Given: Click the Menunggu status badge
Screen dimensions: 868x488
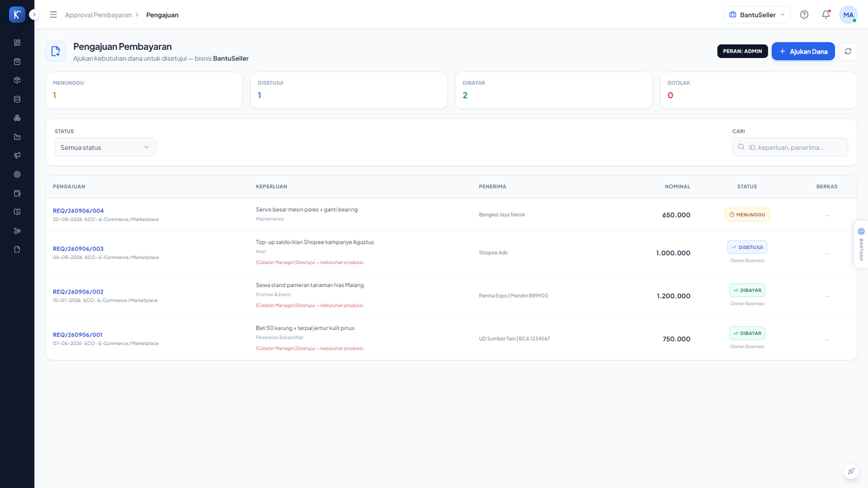Looking at the screenshot, I should (x=747, y=214).
